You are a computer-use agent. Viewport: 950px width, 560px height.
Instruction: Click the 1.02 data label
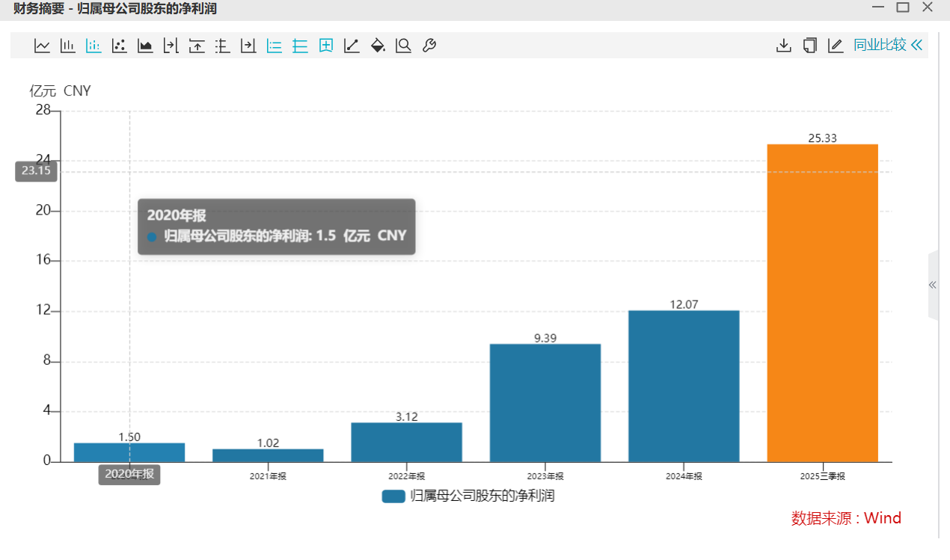coord(268,443)
